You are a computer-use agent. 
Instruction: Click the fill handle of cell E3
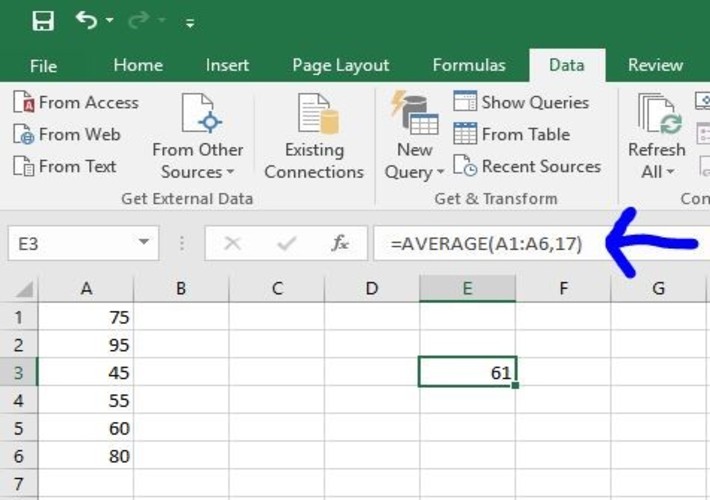coord(515,385)
